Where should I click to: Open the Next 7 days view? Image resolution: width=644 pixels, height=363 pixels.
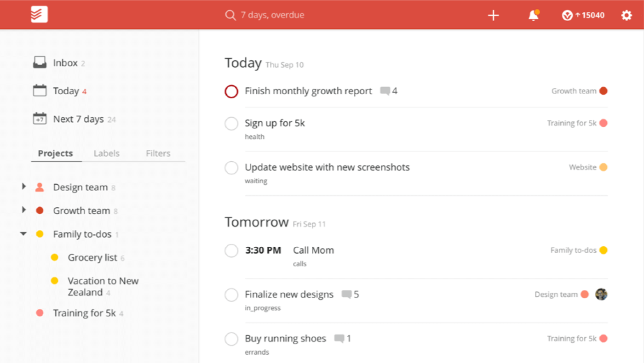tap(78, 119)
